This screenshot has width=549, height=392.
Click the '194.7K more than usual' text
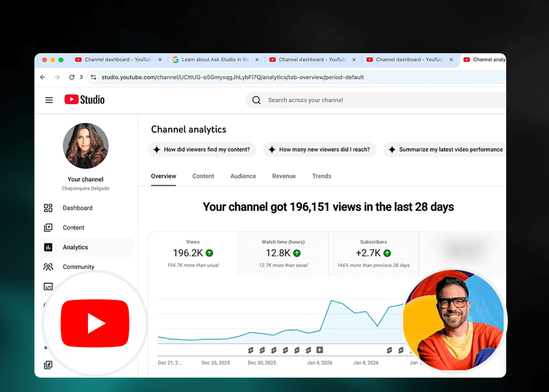[193, 265]
